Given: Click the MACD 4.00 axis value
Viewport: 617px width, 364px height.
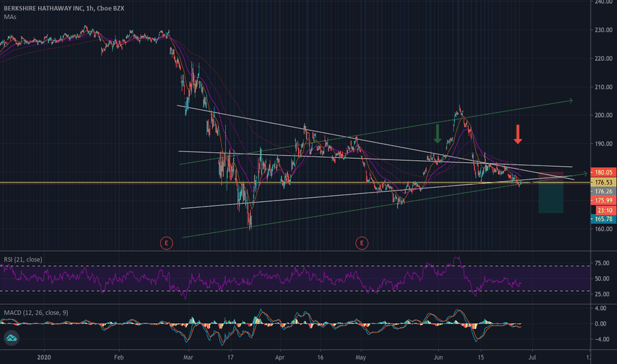Looking at the screenshot, I should click(x=600, y=308).
